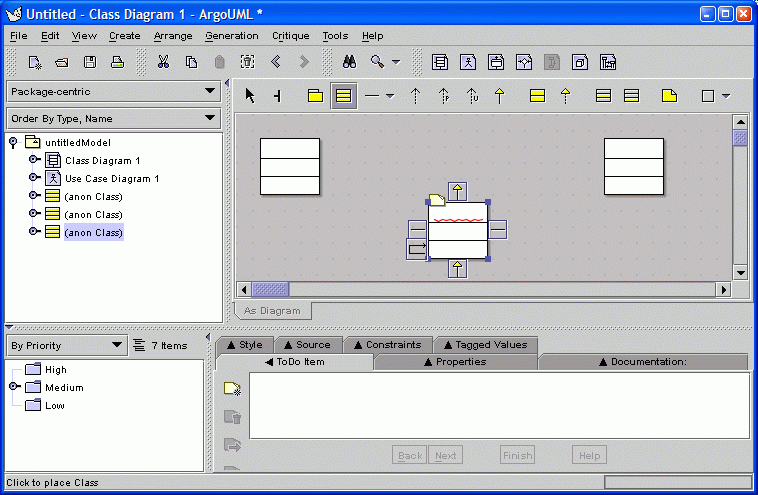The width and height of the screenshot is (758, 495).
Task: Click the diagram's vertical scroll down arrow
Action: [x=740, y=273]
